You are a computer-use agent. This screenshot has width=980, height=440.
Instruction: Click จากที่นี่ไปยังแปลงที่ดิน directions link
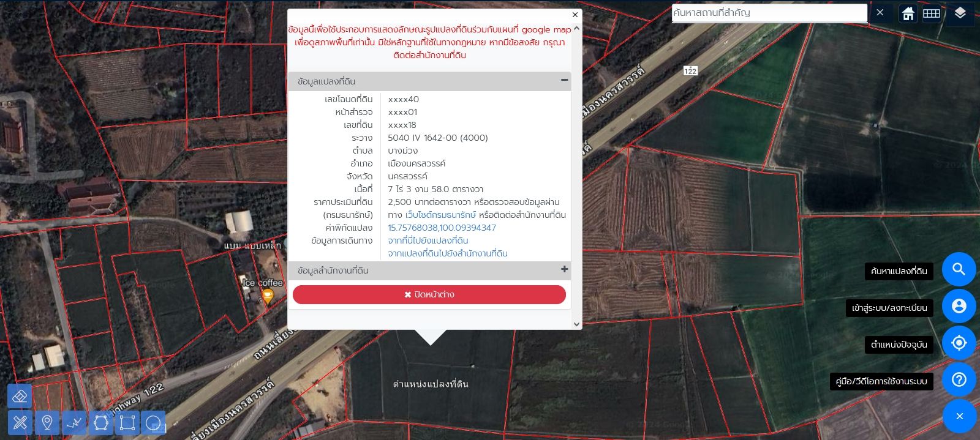click(x=428, y=241)
